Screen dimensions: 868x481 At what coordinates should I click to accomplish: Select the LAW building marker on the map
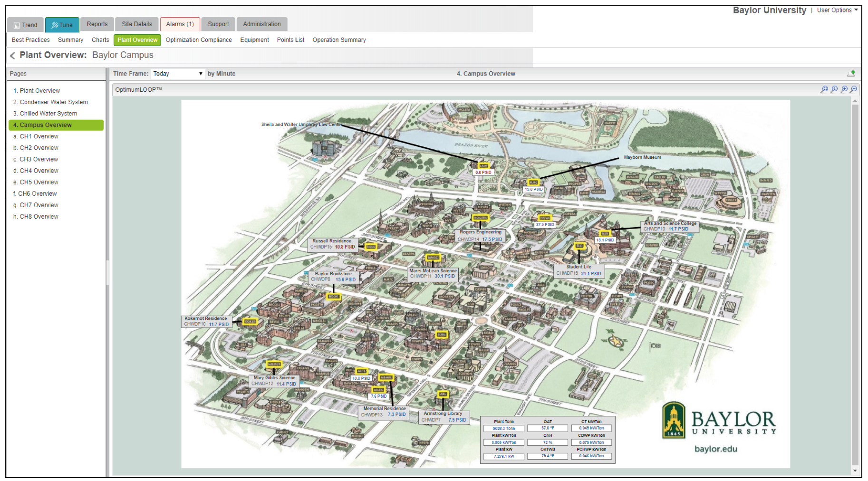click(483, 165)
